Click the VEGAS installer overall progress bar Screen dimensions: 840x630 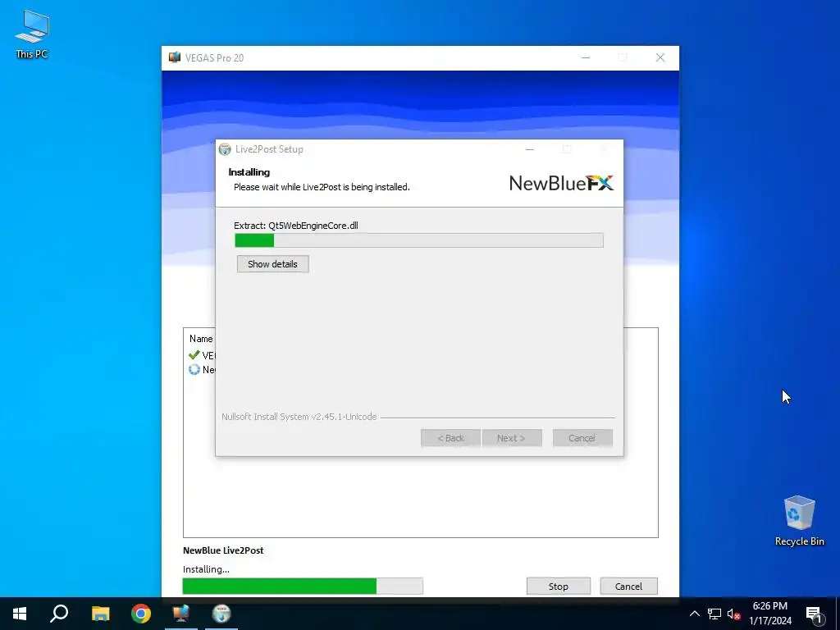point(303,587)
